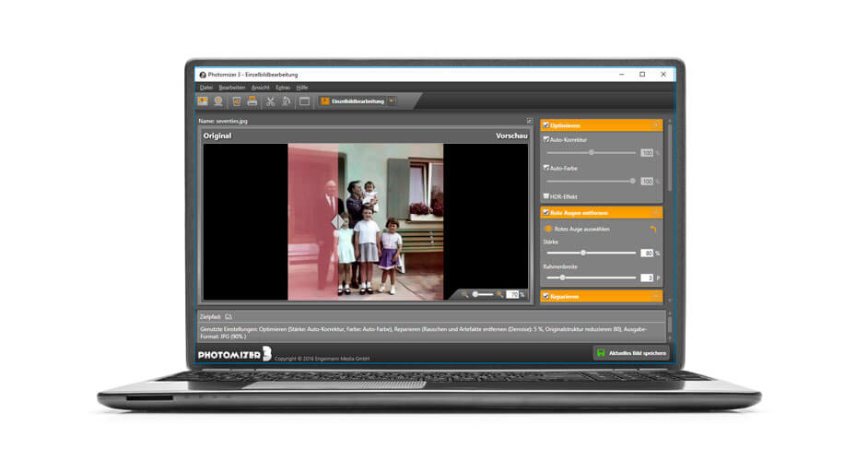Viewport: 868px width, 461px height.
Task: Click the printer icon in toolbar
Action: (252, 100)
